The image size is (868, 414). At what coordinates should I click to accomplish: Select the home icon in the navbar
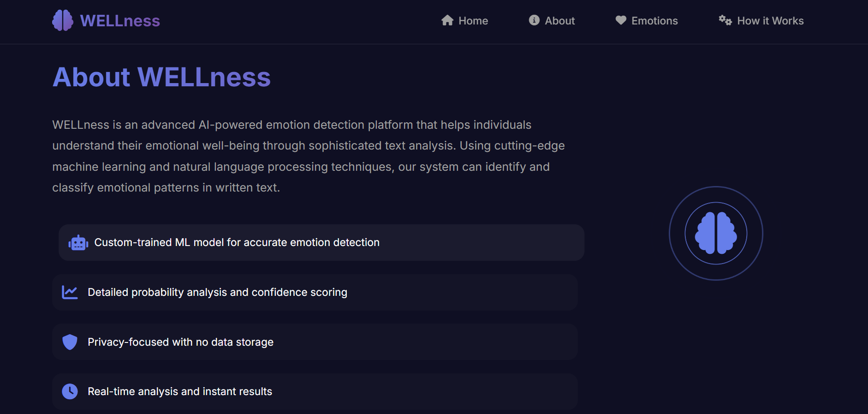(447, 20)
